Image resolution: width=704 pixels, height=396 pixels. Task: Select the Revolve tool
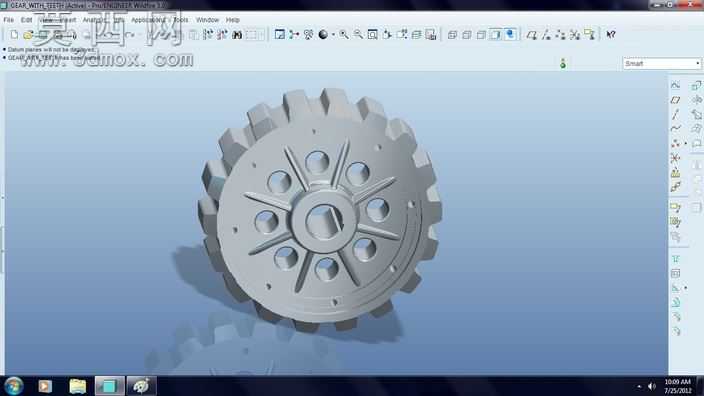click(696, 100)
